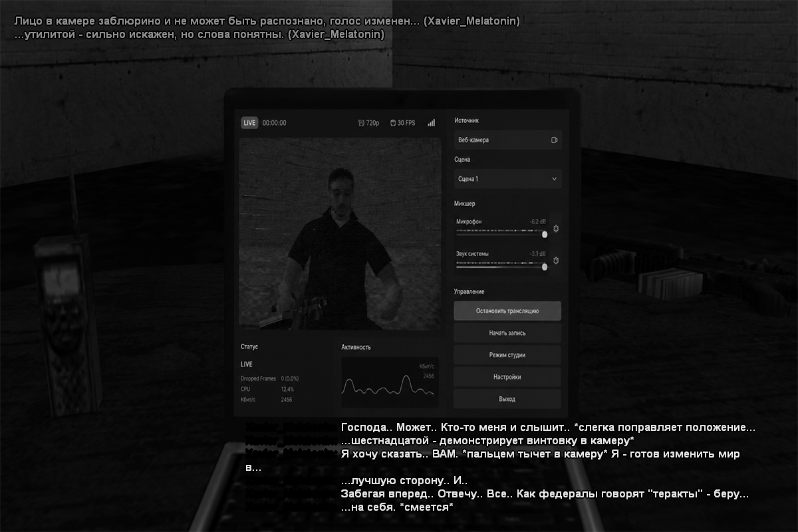This screenshot has height=532, width=798.
Task: Click the 'Господа.. Может..' chat line
Action: [548, 428]
